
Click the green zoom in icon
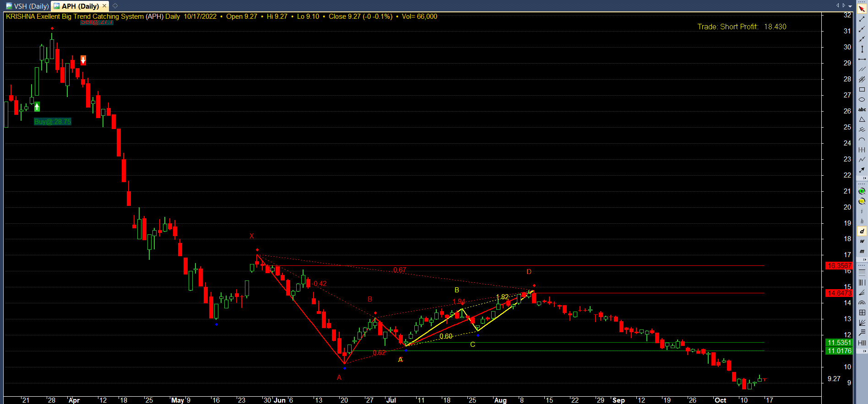pos(862,191)
